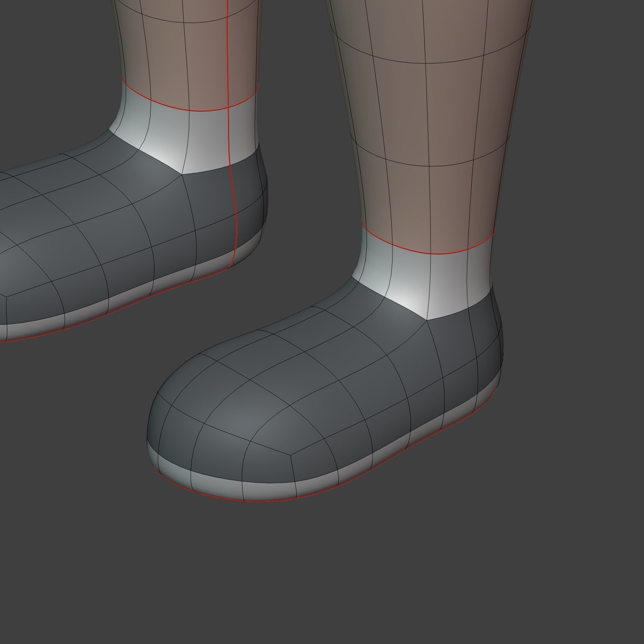Image resolution: width=644 pixels, height=644 pixels.
Task: Select the white sock on right leg
Action: pos(449,282)
